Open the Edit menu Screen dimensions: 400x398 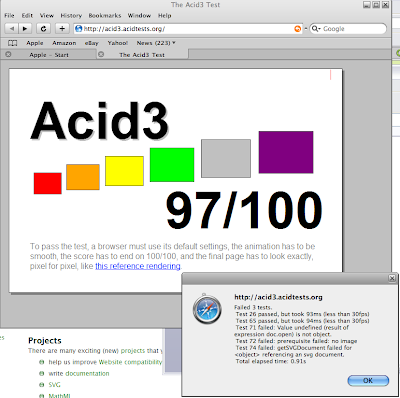point(27,16)
